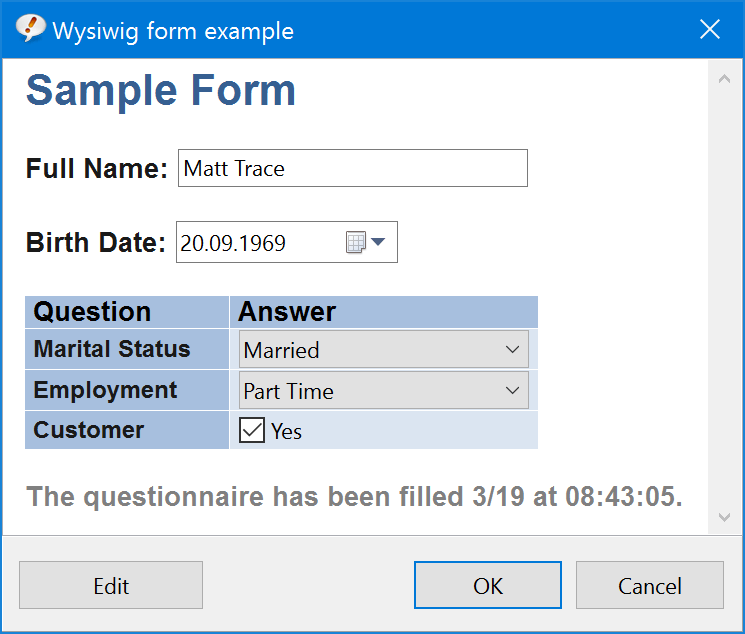Image resolution: width=745 pixels, height=634 pixels.
Task: Open the calendar picker icon for Birth Date
Action: (x=365, y=243)
